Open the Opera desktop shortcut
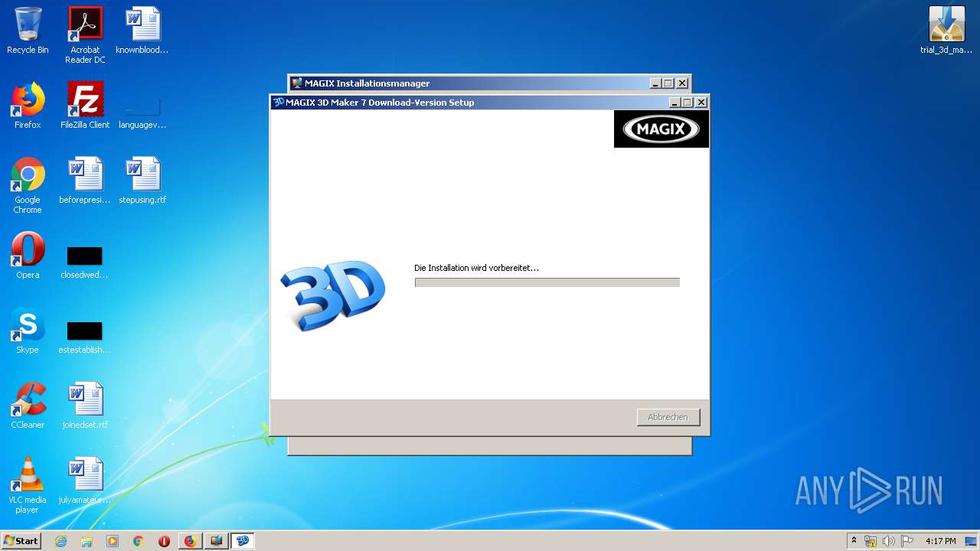 pos(28,256)
